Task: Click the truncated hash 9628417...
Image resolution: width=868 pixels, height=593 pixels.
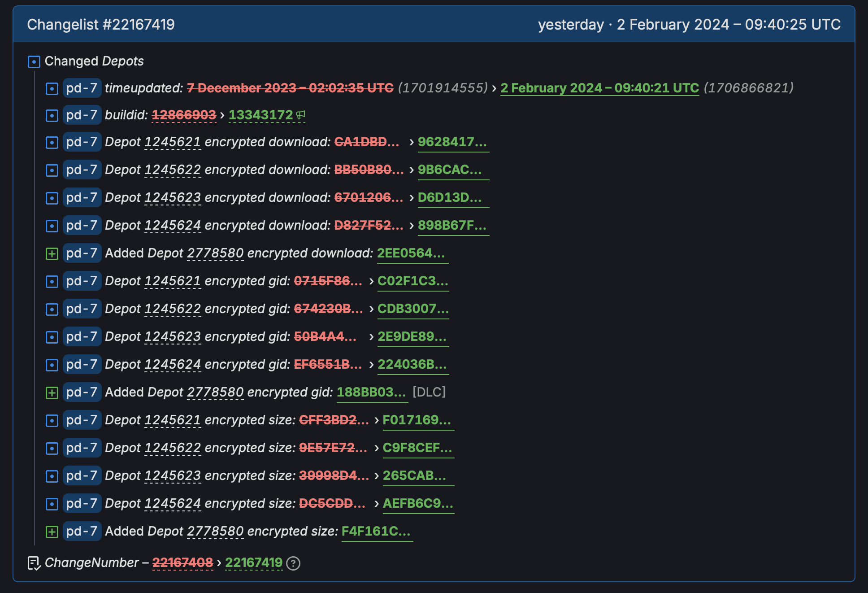Action: click(x=452, y=142)
